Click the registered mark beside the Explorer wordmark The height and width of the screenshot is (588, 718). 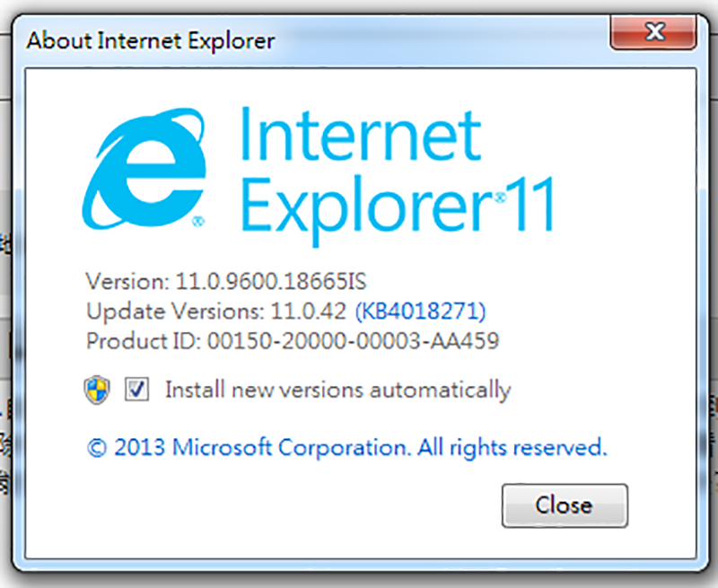pos(501,197)
